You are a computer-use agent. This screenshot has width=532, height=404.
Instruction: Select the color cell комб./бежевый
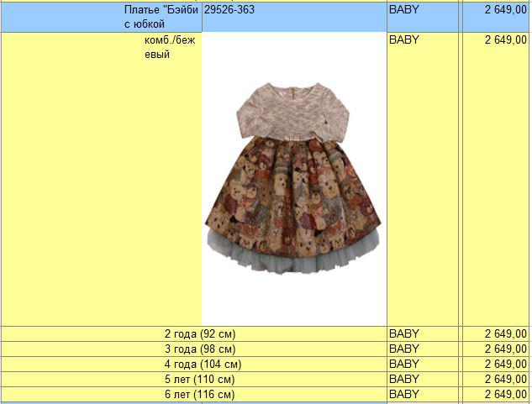[x=169, y=47]
